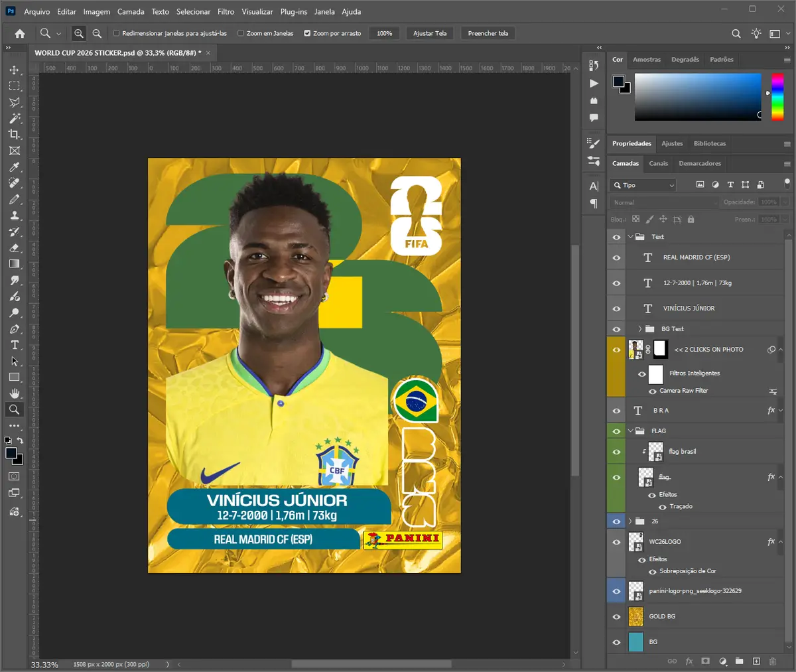Select the Rectangle shape tool
Viewport: 796px width, 672px height.
14,377
